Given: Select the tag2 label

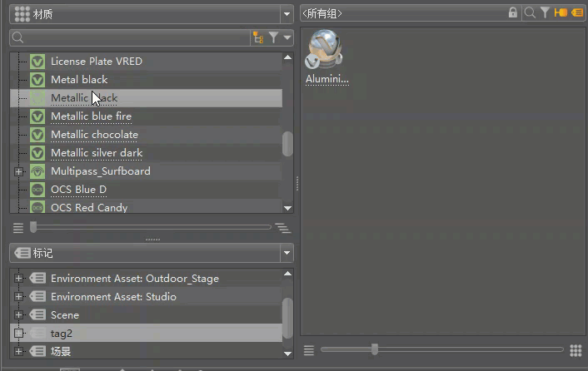Looking at the screenshot, I should coord(62,334).
